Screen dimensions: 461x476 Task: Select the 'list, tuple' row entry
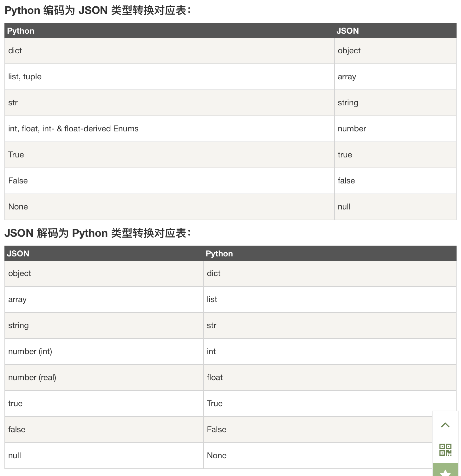(24, 76)
